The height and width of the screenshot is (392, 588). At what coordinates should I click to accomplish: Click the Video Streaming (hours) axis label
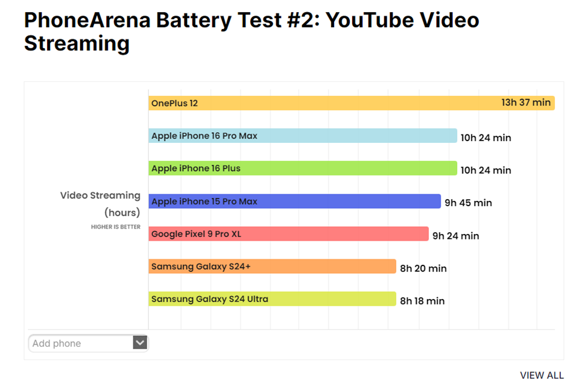pyautogui.click(x=100, y=204)
